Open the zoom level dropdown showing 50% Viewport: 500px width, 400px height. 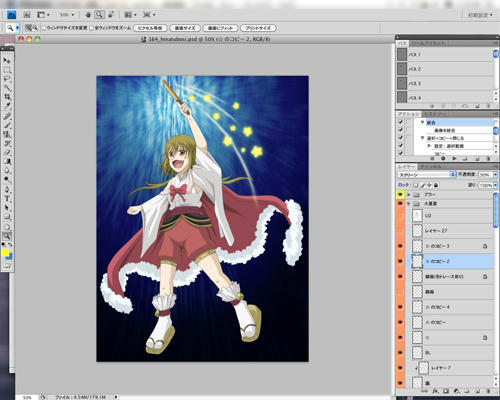(x=67, y=15)
